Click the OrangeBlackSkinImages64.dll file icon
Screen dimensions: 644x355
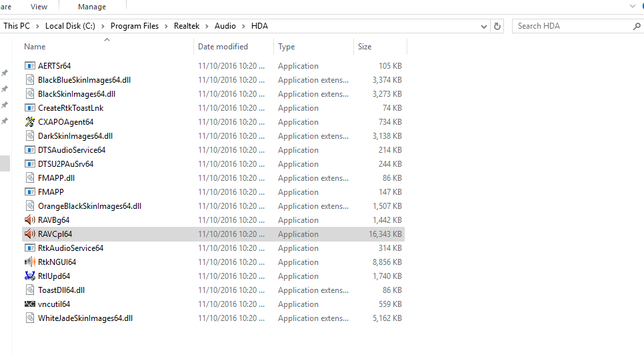29,206
